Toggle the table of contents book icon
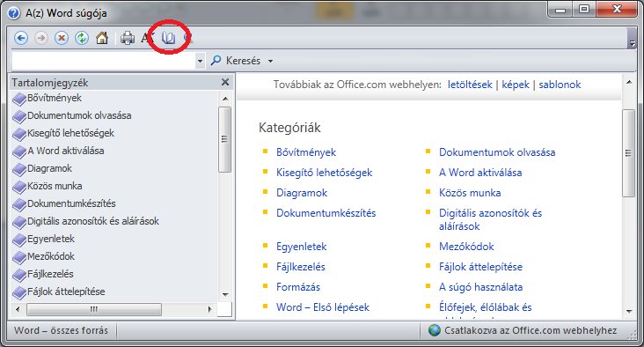The height and width of the screenshot is (347, 644). (168, 38)
